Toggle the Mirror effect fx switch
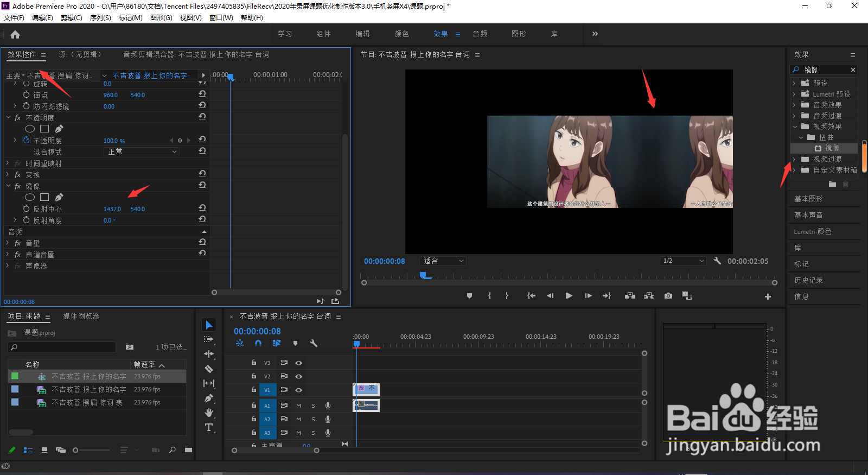The image size is (868, 475). (17, 186)
